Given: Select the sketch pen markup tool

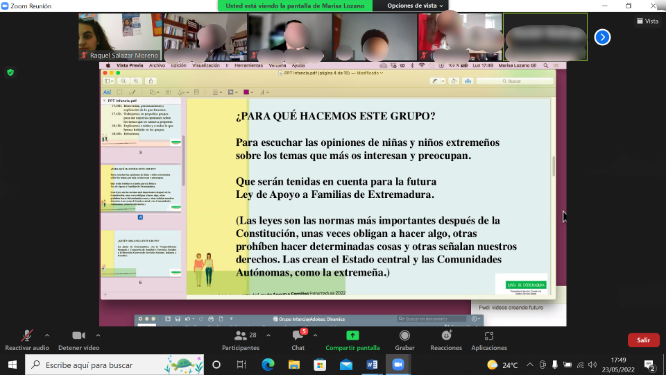Looking at the screenshot, I should coord(132,92).
